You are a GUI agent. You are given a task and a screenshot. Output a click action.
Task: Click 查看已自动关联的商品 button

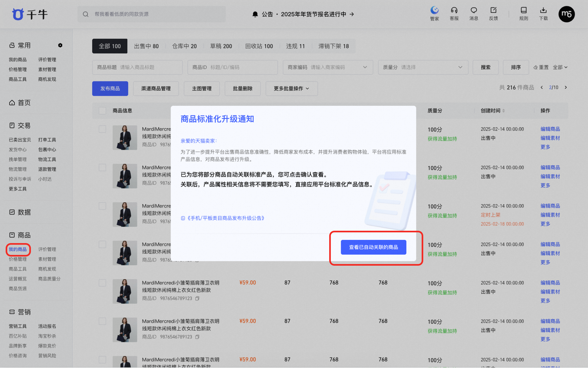click(374, 247)
